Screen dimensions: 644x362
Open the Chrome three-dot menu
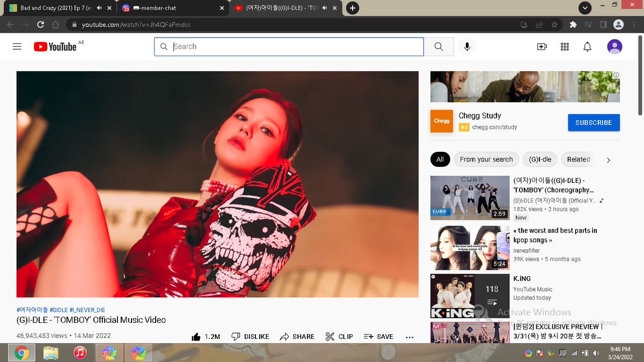click(633, 25)
